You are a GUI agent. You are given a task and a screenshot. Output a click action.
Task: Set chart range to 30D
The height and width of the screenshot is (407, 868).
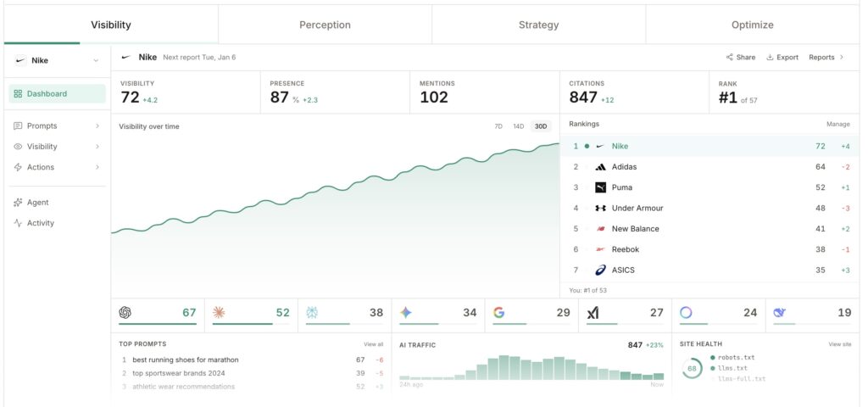(x=540, y=126)
